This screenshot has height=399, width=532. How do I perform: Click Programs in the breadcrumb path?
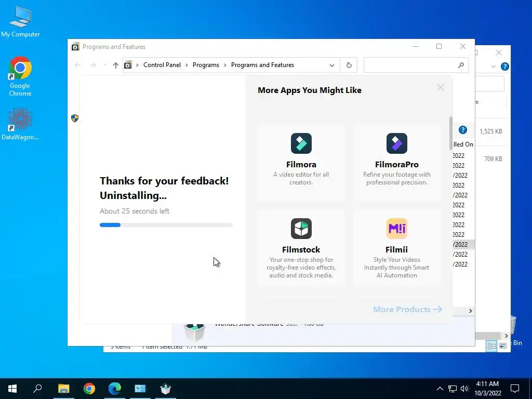206,65
